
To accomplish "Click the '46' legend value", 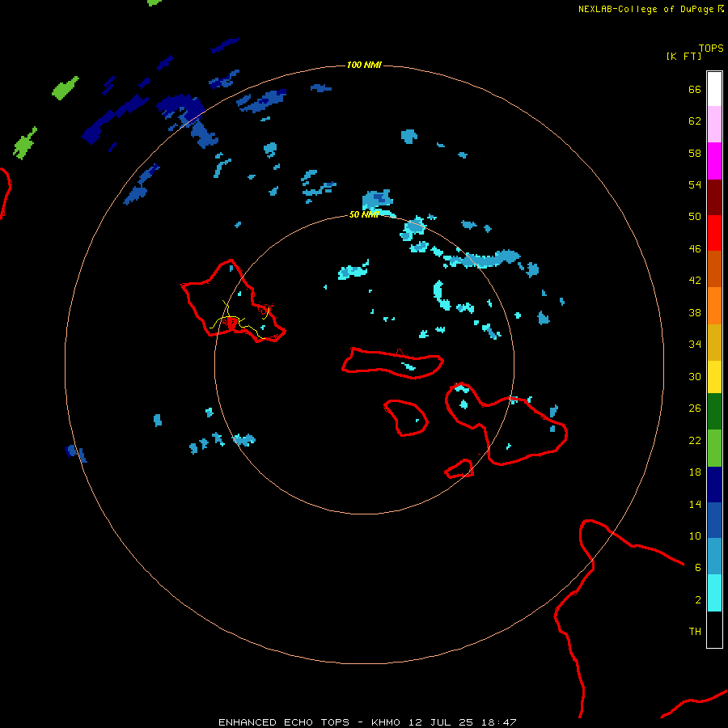I will coord(695,249).
